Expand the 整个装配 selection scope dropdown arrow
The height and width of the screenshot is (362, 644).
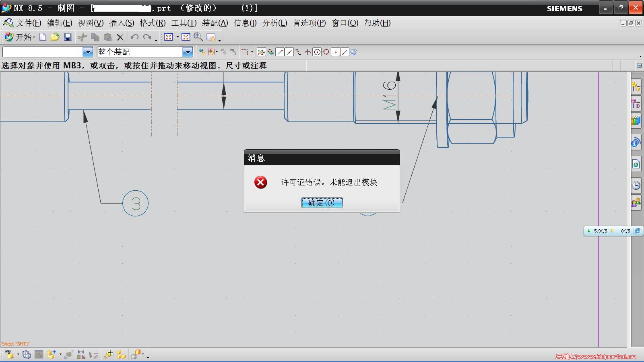tap(188, 52)
